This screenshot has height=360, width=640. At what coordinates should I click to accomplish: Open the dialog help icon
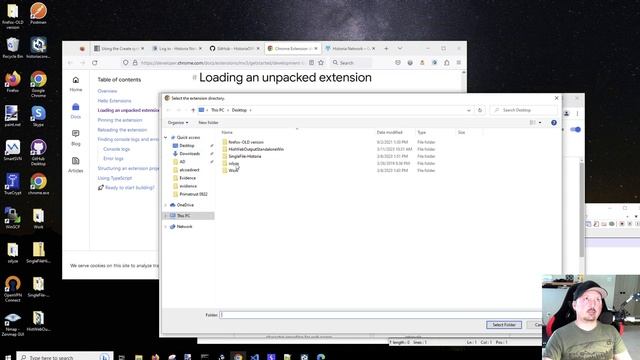(554, 122)
